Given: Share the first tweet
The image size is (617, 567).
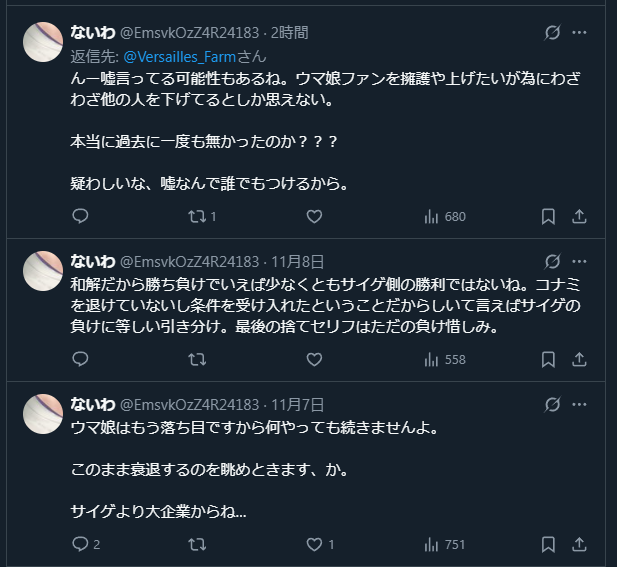Looking at the screenshot, I should (x=579, y=216).
